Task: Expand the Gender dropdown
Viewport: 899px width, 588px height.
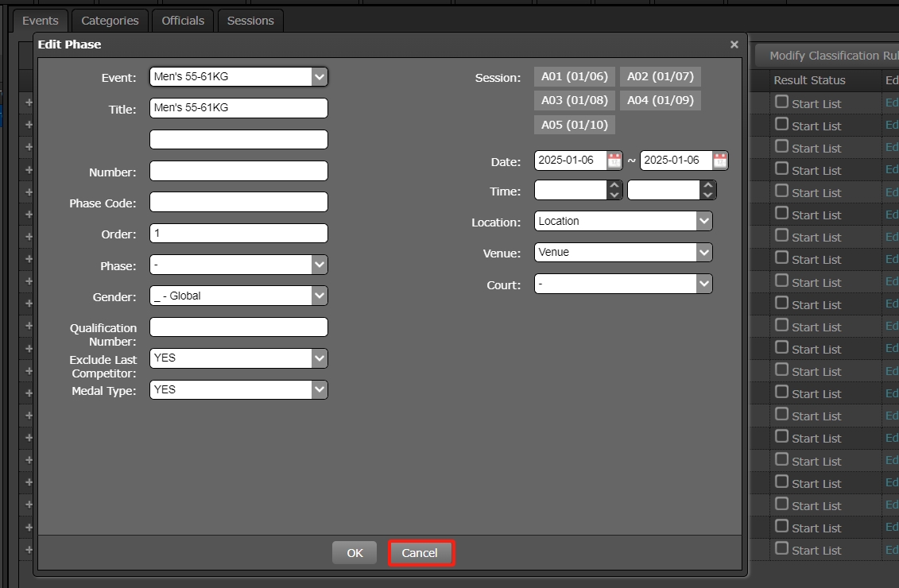Action: (x=238, y=296)
